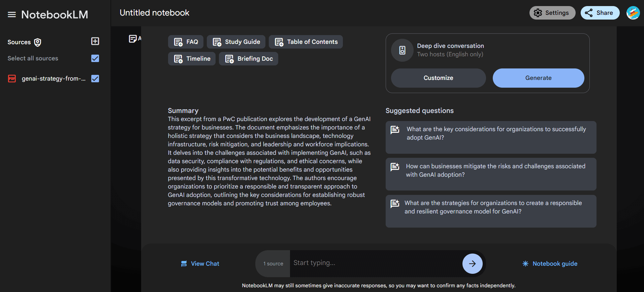Click the Deep dive audio speaker icon
The image size is (644, 292).
pos(402,50)
